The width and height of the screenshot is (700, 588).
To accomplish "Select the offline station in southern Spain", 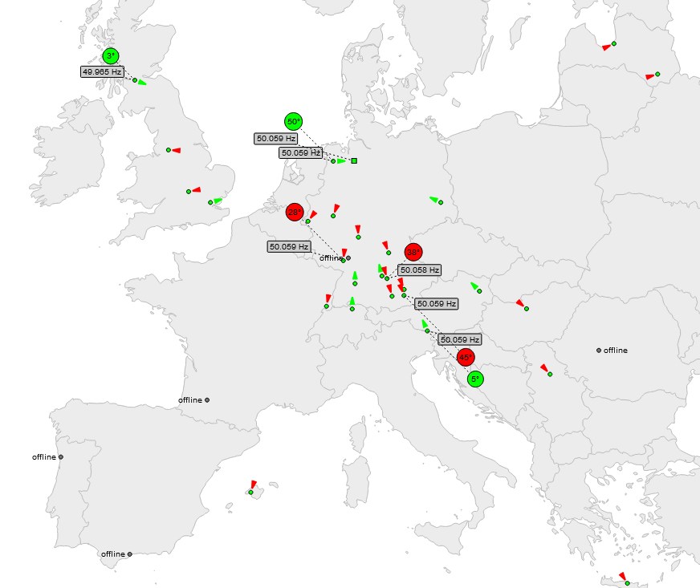I will coord(129,554).
